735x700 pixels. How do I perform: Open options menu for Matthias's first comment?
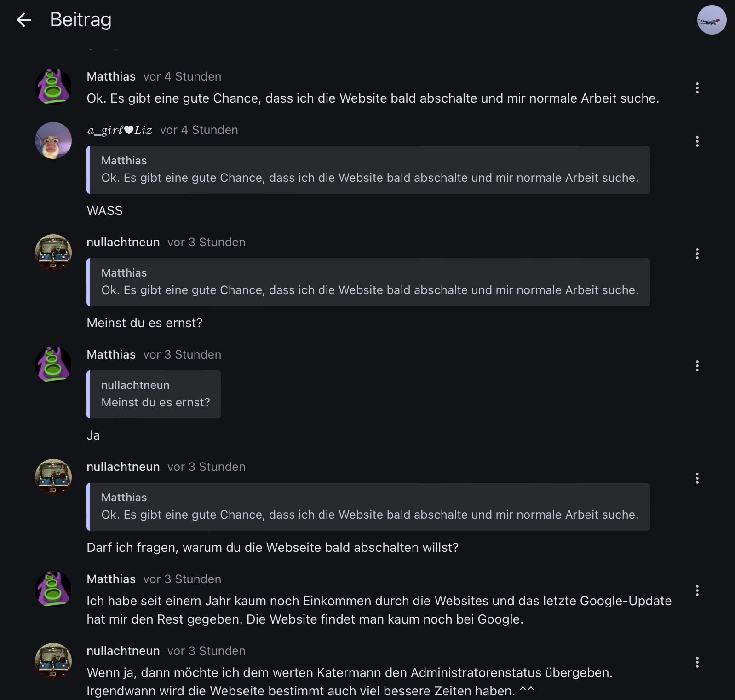[x=697, y=88]
